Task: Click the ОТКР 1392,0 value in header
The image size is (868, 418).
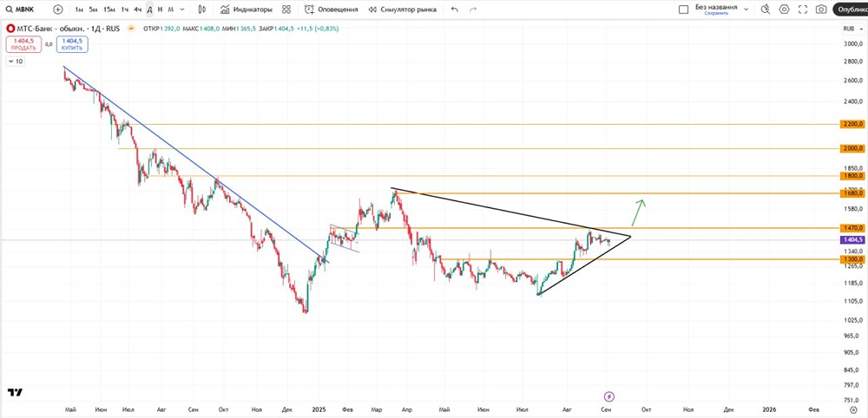Action: [x=160, y=29]
